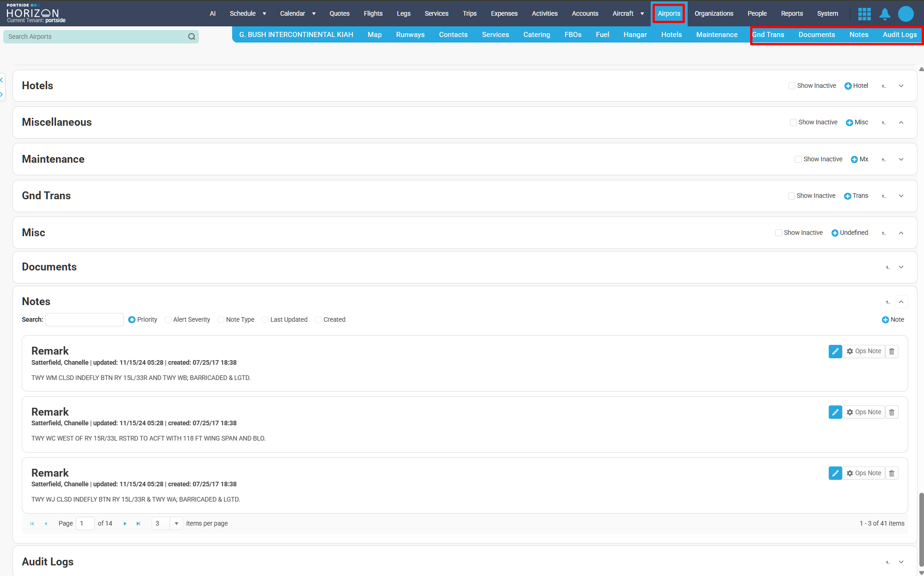The height and width of the screenshot is (576, 924).
Task: Click the user profile avatar circle
Action: (906, 14)
